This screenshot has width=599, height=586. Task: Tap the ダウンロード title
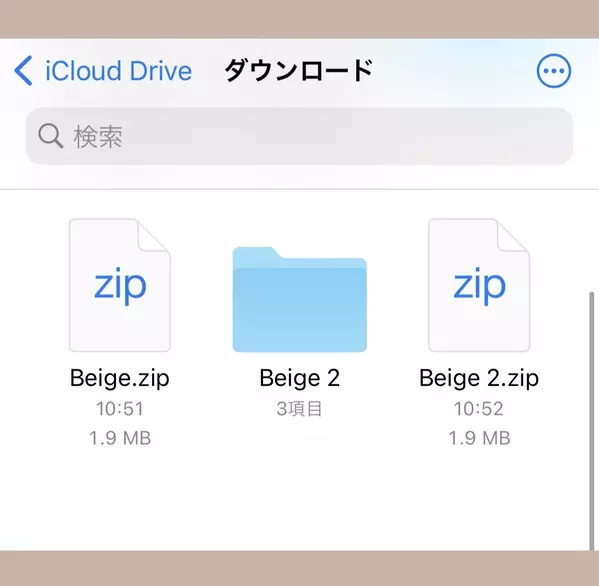click(298, 71)
